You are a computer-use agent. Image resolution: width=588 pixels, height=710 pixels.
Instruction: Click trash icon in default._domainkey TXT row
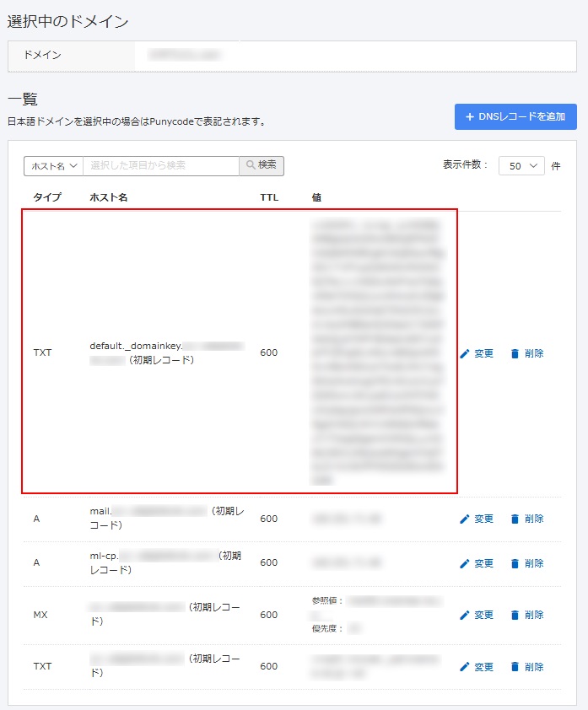(x=515, y=353)
